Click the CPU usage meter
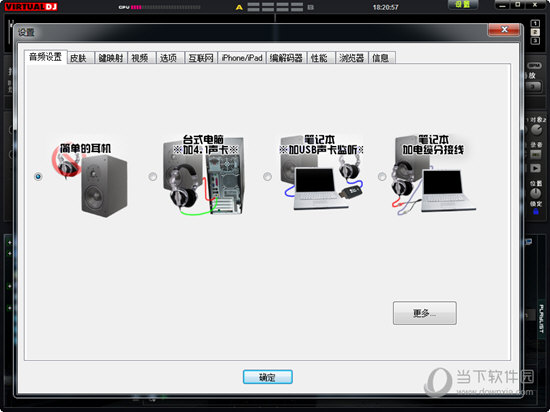The image size is (550, 412). point(159,7)
